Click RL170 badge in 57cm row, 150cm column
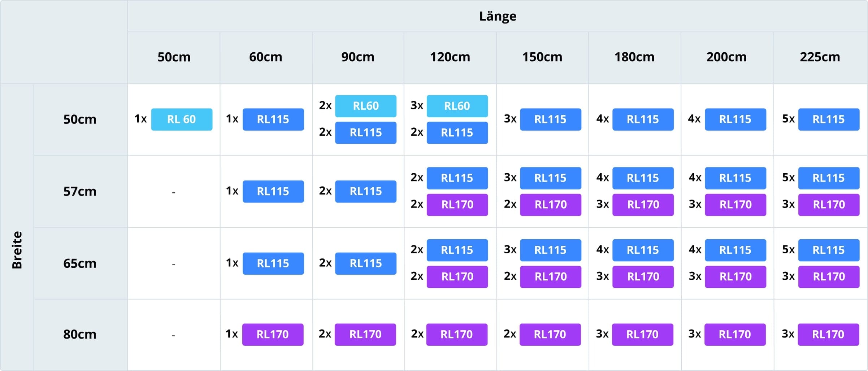The width and height of the screenshot is (868, 371). [550, 205]
